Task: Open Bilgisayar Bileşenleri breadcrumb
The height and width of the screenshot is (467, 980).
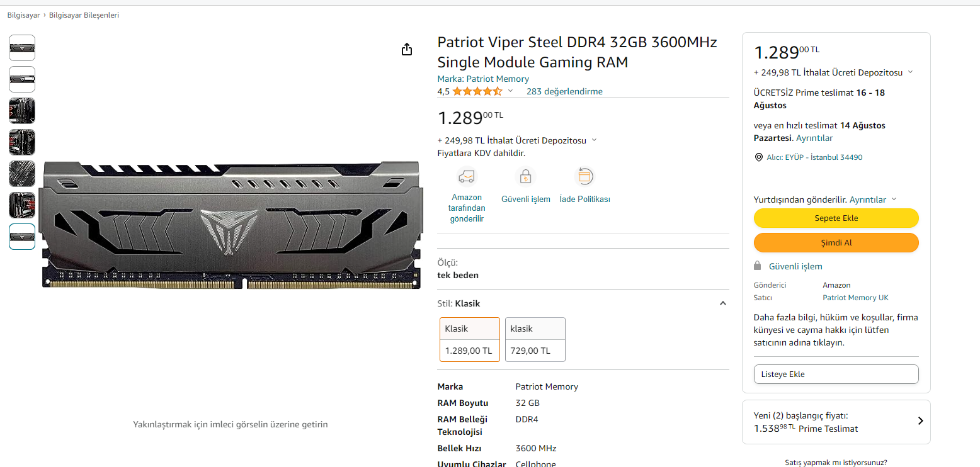Action: (84, 15)
